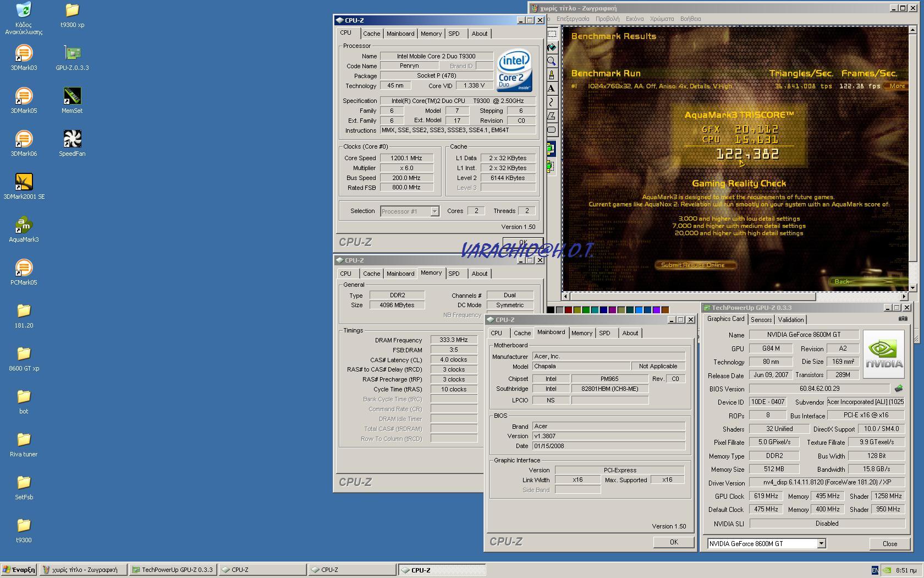Screen dimensions: 924x578
Task: Open GPU-Z graphics card dropdown
Action: pos(821,543)
